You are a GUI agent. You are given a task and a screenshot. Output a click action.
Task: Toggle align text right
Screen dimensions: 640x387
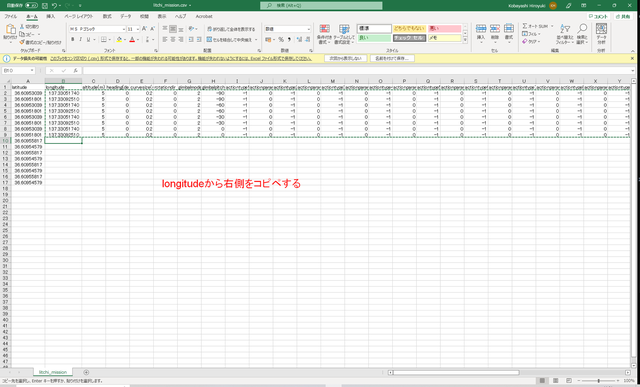180,40
